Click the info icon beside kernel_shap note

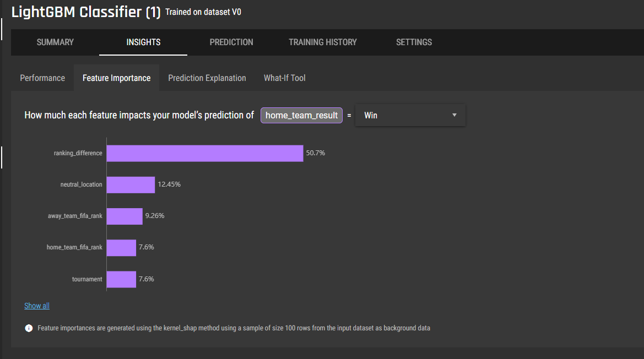coord(29,328)
